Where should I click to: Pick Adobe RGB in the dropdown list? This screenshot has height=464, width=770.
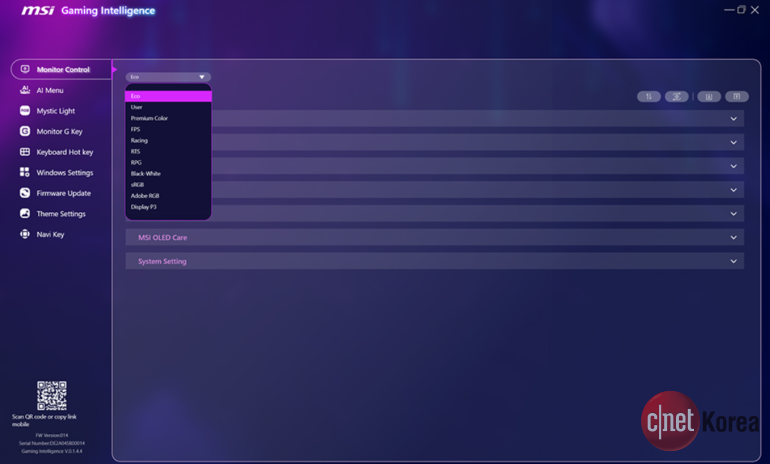pos(145,196)
